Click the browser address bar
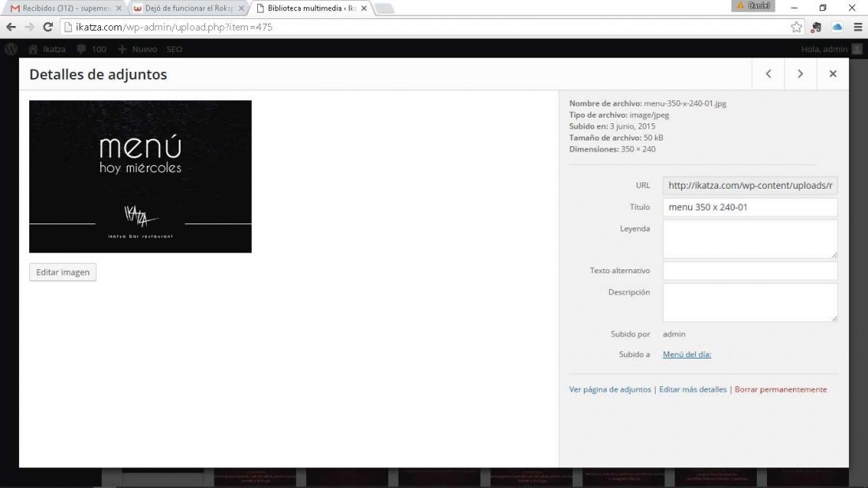This screenshot has height=488, width=868. 432,27
